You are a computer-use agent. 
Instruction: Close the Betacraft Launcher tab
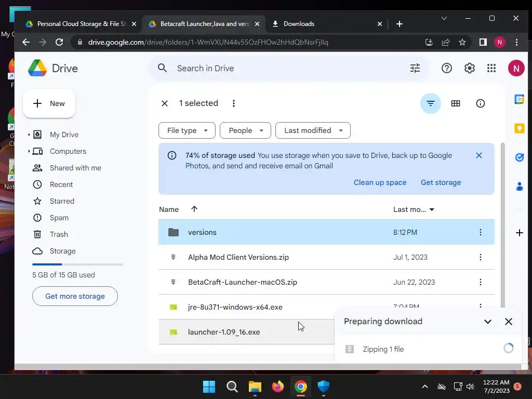257,24
